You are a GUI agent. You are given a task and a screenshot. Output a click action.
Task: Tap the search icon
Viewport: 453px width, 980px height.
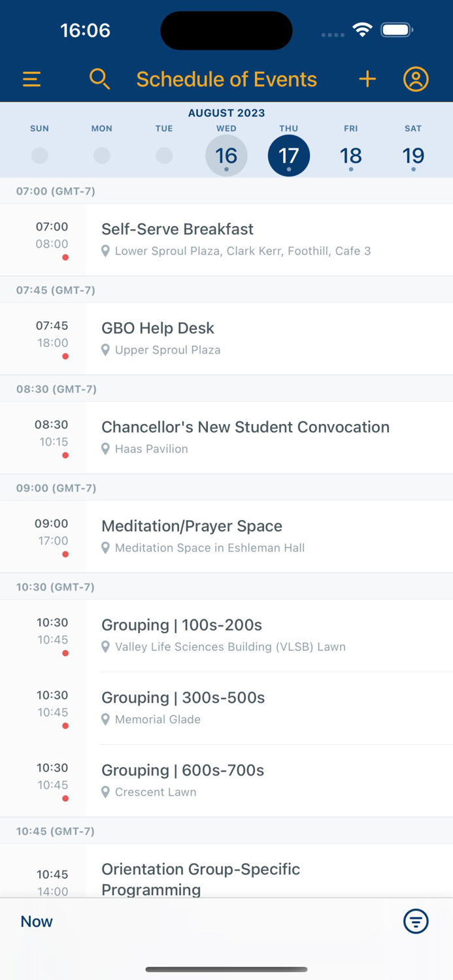pos(99,78)
